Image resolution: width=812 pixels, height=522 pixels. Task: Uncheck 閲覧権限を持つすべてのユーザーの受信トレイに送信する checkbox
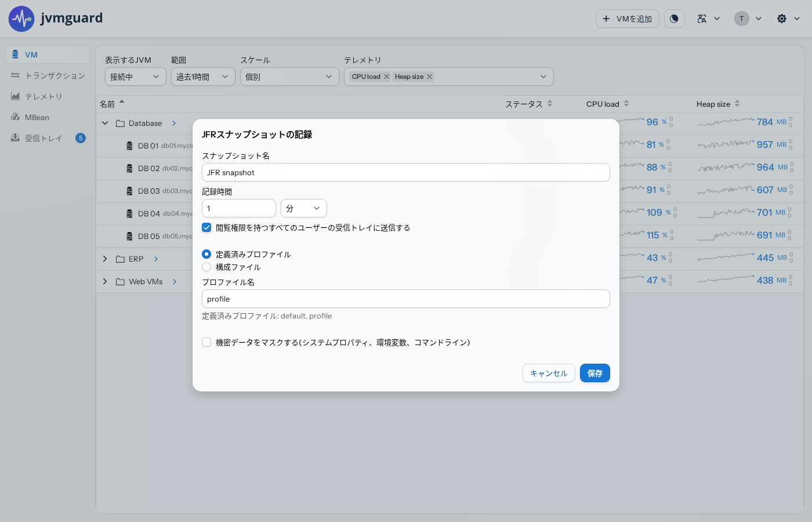tap(206, 227)
